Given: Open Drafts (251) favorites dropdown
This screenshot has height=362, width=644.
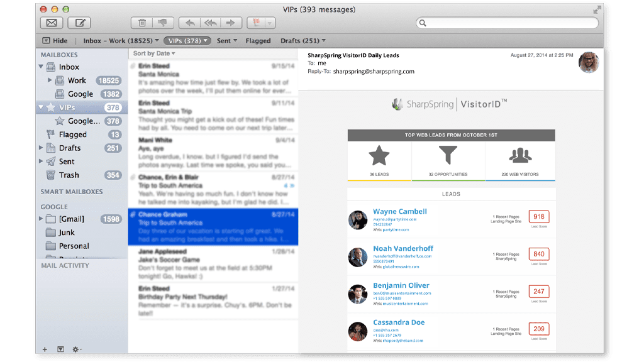Looking at the screenshot, I should (303, 41).
